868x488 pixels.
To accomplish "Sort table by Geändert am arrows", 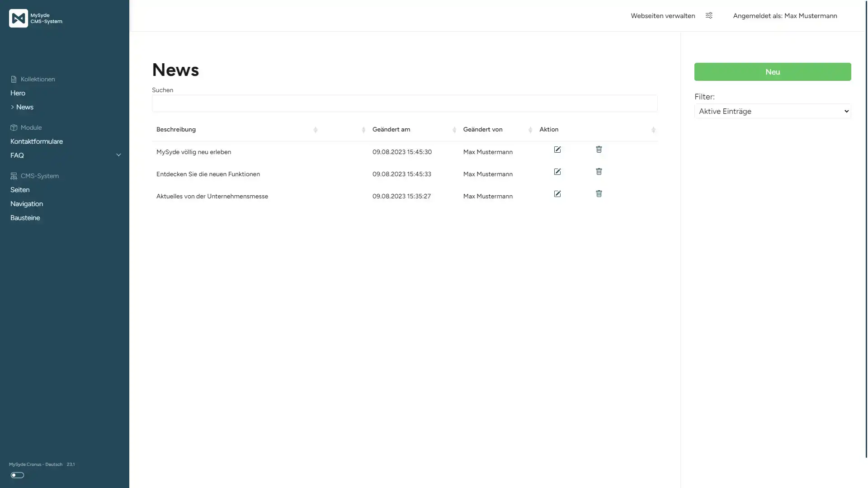I will point(454,130).
